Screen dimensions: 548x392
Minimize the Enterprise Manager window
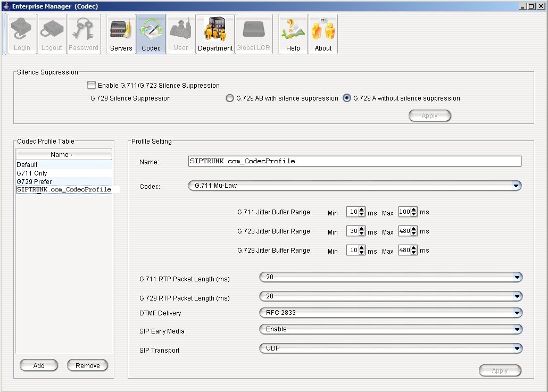point(522,6)
